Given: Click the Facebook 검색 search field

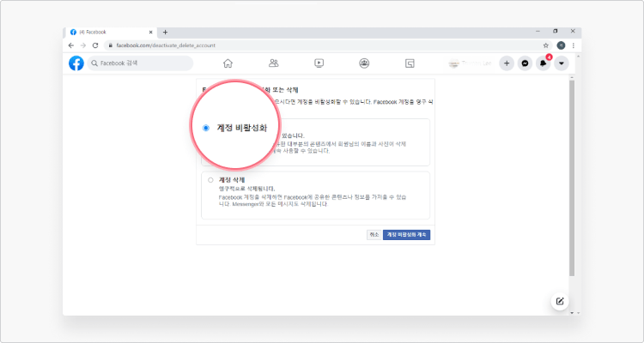Looking at the screenshot, I should (140, 63).
